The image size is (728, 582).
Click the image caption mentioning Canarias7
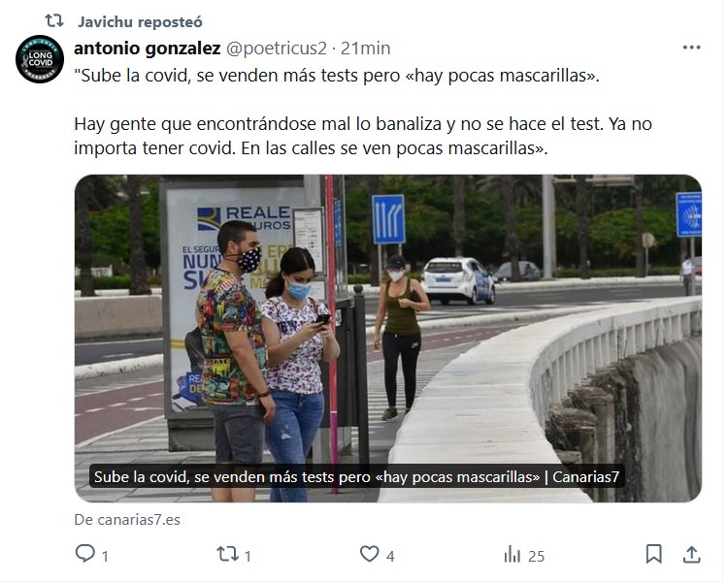(356, 476)
